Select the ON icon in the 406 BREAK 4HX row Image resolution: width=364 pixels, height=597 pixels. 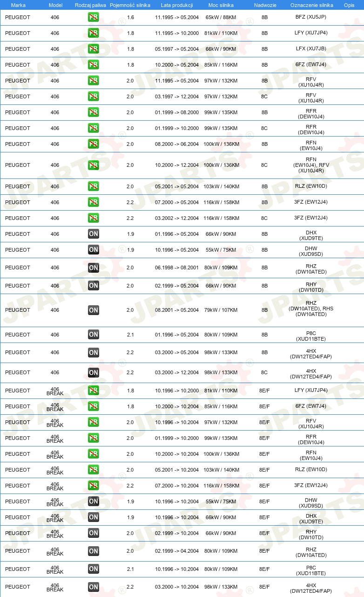(x=94, y=587)
